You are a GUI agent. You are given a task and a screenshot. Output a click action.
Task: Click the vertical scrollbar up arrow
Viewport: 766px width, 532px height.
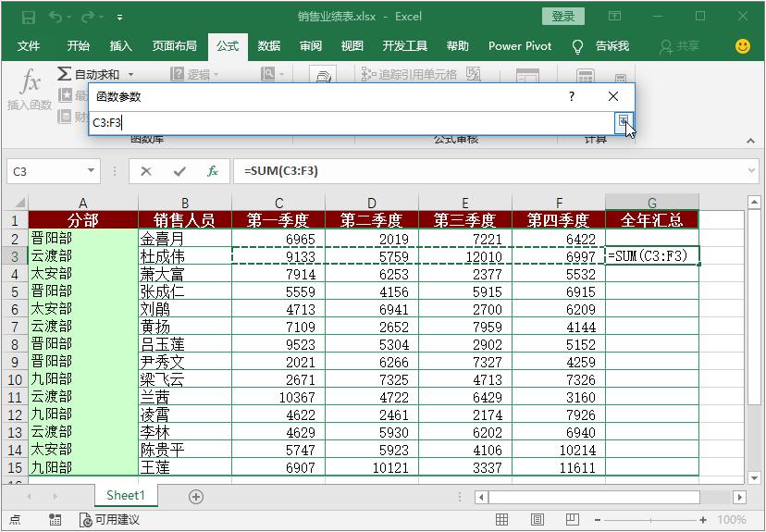click(754, 202)
